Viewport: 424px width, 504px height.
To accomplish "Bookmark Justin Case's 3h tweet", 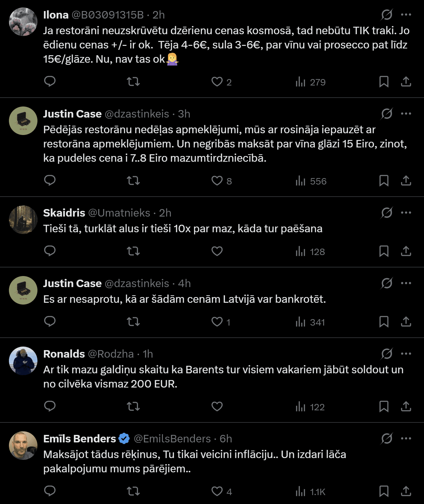I will (384, 181).
